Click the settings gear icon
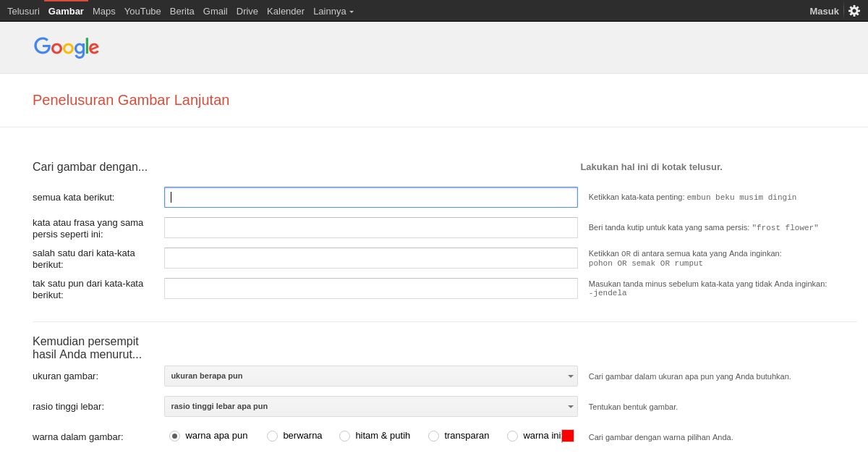Screen dimensions: 868x456 854,11
